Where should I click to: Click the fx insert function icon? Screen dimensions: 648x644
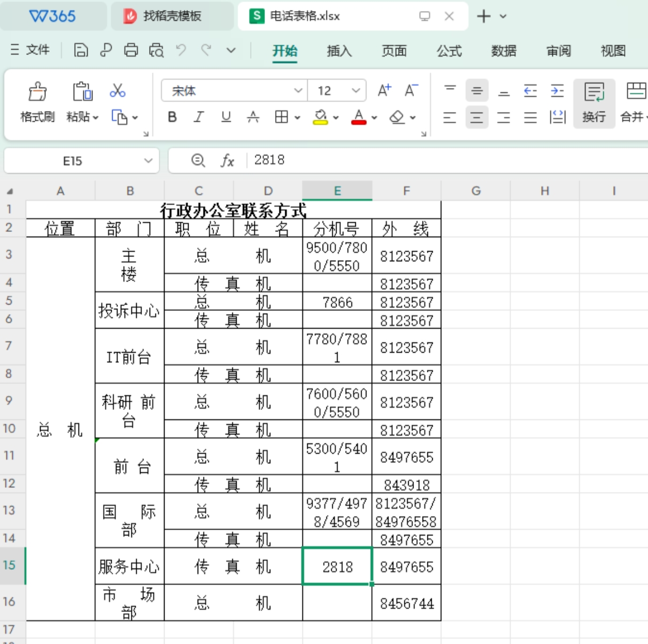pos(228,160)
